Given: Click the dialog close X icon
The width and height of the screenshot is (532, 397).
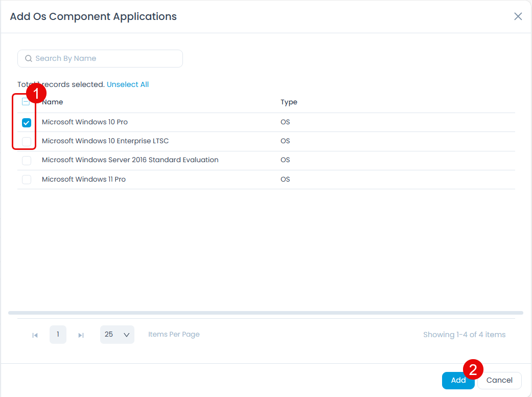Looking at the screenshot, I should 518,16.
